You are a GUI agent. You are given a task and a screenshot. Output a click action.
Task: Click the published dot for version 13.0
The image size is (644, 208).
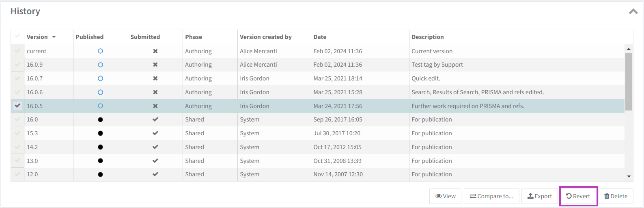(100, 161)
